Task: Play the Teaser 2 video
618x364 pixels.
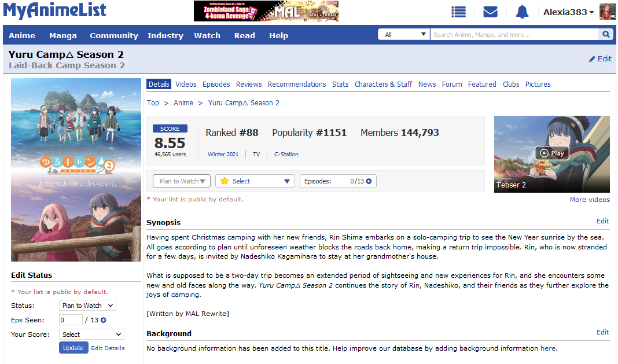Action: click(x=552, y=153)
